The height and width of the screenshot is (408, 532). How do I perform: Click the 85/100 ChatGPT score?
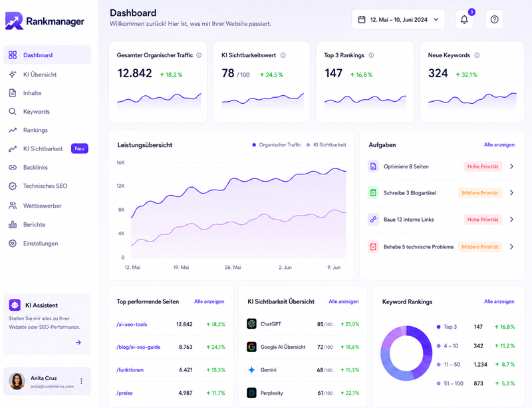point(325,324)
